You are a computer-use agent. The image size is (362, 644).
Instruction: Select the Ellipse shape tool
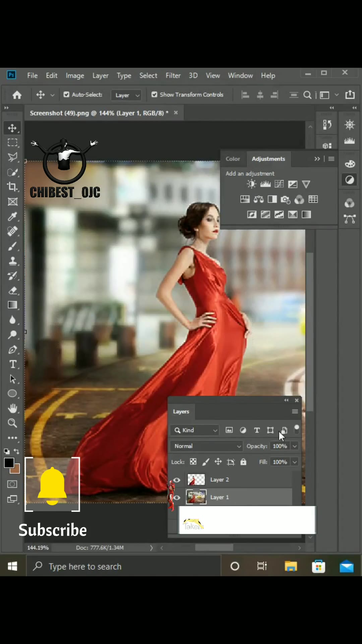coord(12,393)
